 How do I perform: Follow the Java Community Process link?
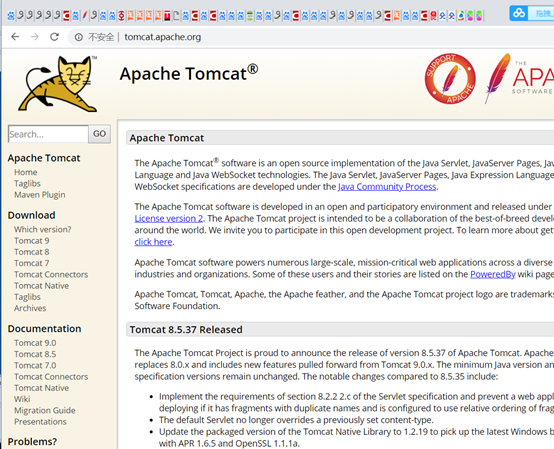coord(387,187)
